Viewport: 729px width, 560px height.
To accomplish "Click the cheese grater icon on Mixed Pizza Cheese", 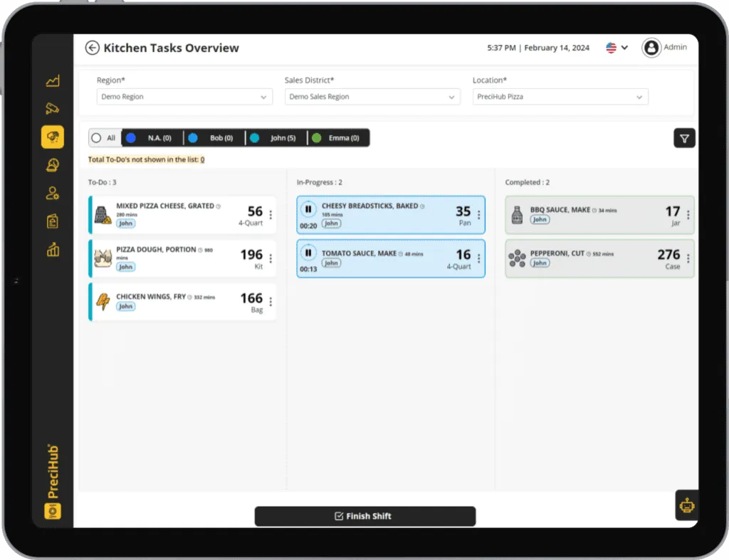I will pos(103,215).
